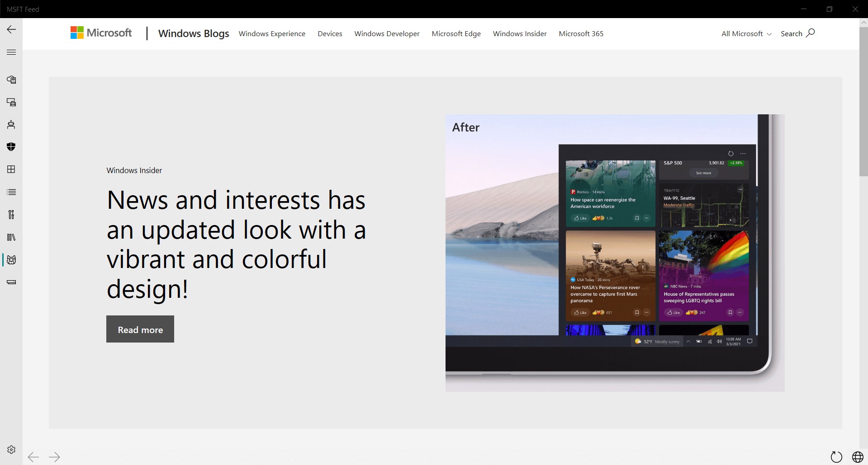The image size is (868, 465).
Task: Open the Devices menu item
Action: pyautogui.click(x=330, y=33)
